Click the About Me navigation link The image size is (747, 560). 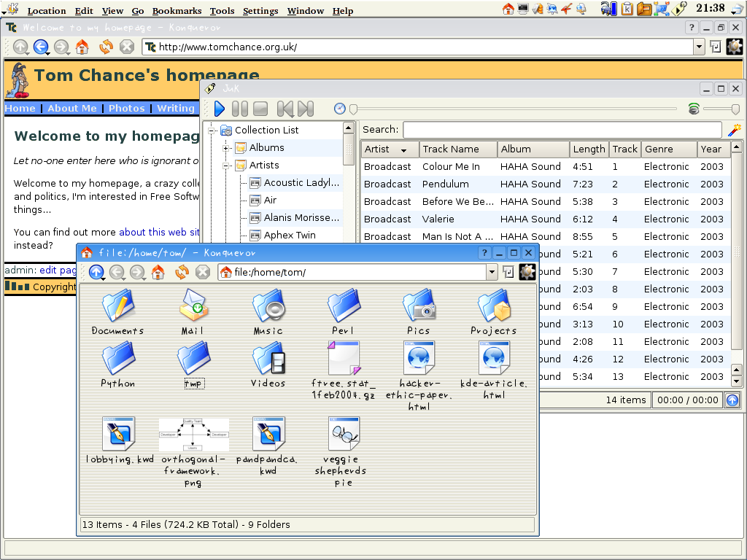pos(72,108)
